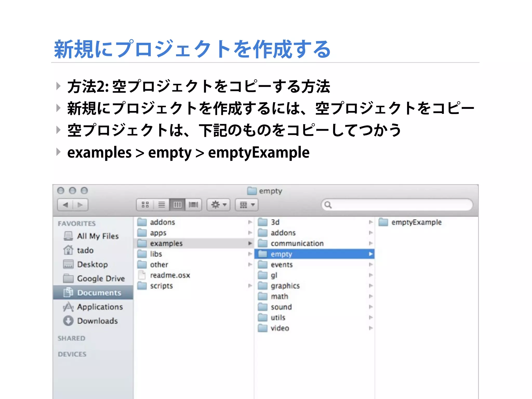The image size is (532, 399).
Task: Open Applications in the sidebar
Action: pyautogui.click(x=100, y=307)
